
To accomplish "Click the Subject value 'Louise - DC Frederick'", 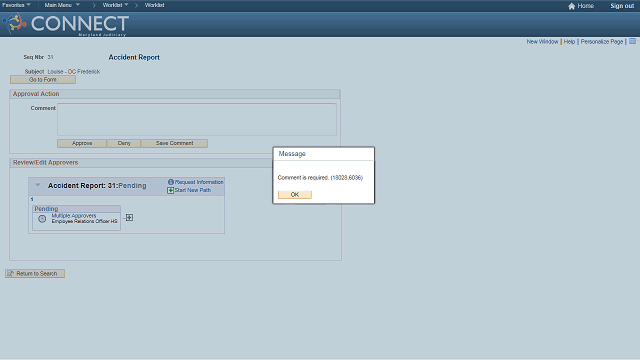I will coord(73,71).
